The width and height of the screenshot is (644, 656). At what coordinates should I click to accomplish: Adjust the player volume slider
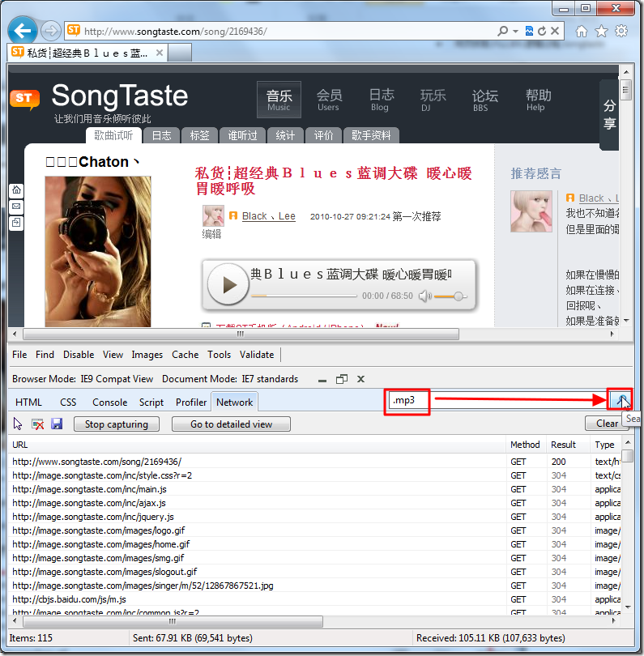(x=450, y=296)
